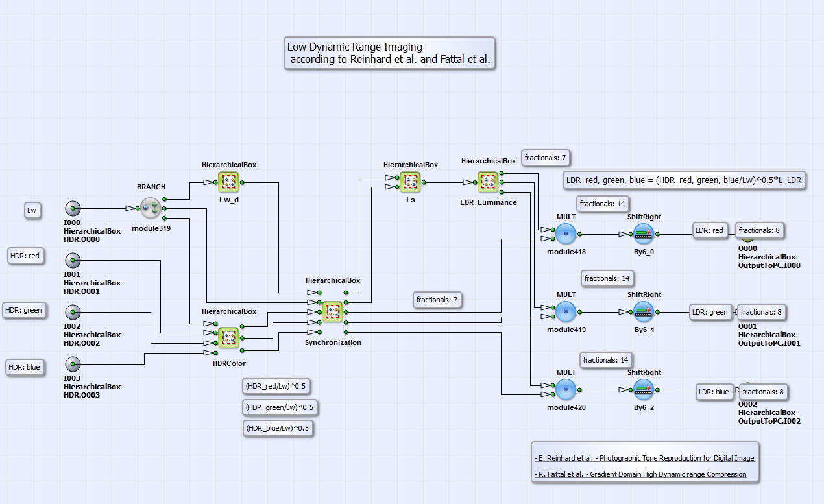Image resolution: width=824 pixels, height=504 pixels.
Task: Select the Low Dynamic Range Imaging title box
Action: pos(389,53)
